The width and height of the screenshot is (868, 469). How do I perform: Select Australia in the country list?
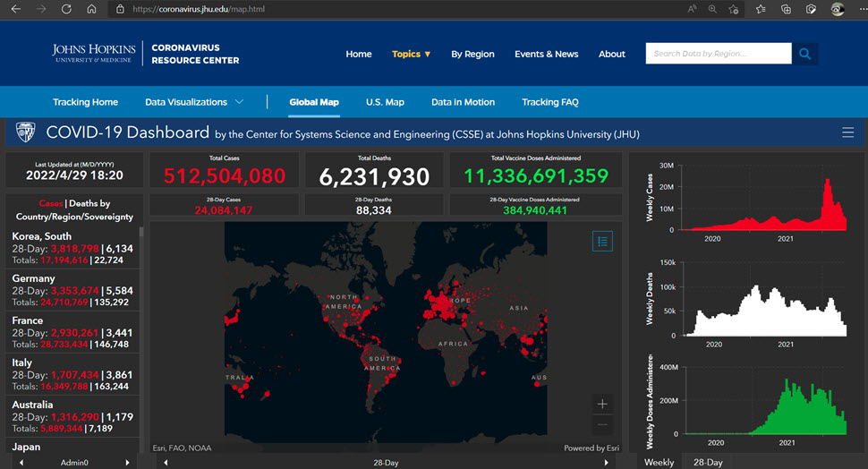(72, 416)
